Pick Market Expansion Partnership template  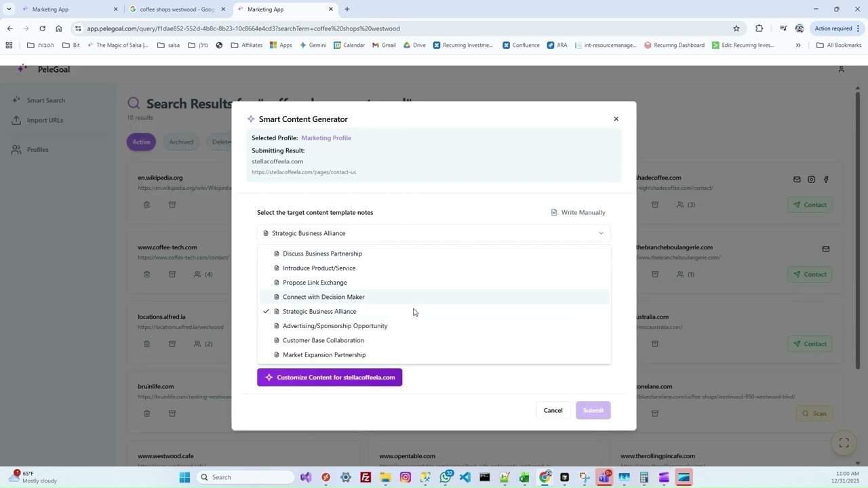[x=435, y=354]
